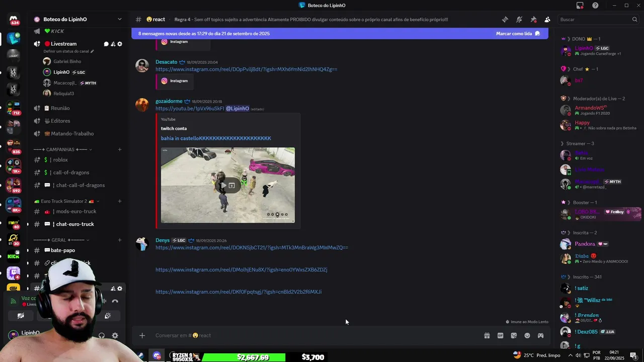The height and width of the screenshot is (362, 644).
Task: Open Denys first Instagram reel link DOKNSjbCT21
Action: [252, 247]
